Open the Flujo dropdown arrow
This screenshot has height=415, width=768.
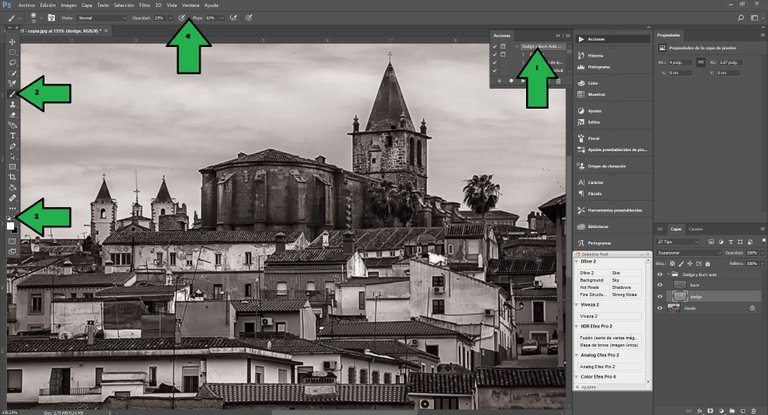coord(222,18)
